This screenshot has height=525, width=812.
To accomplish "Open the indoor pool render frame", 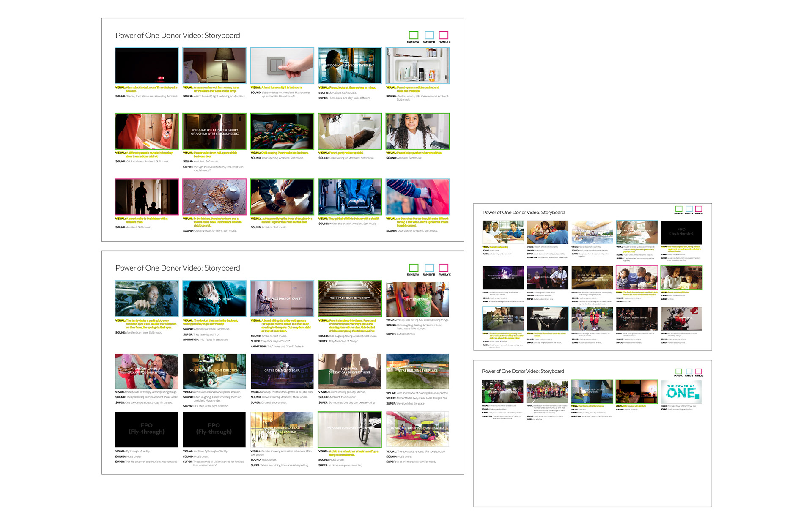I will [592, 232].
